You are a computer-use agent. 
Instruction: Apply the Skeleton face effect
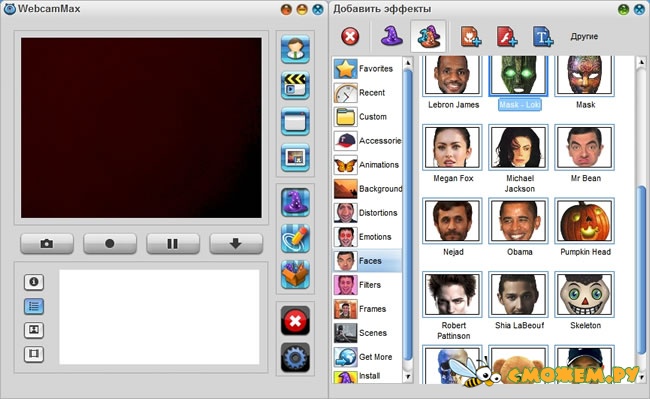point(585,295)
